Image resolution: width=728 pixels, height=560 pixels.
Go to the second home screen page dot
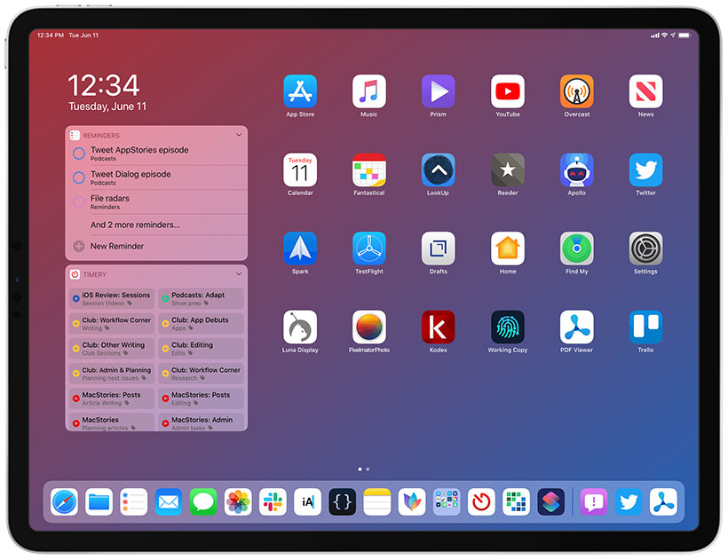click(368, 469)
